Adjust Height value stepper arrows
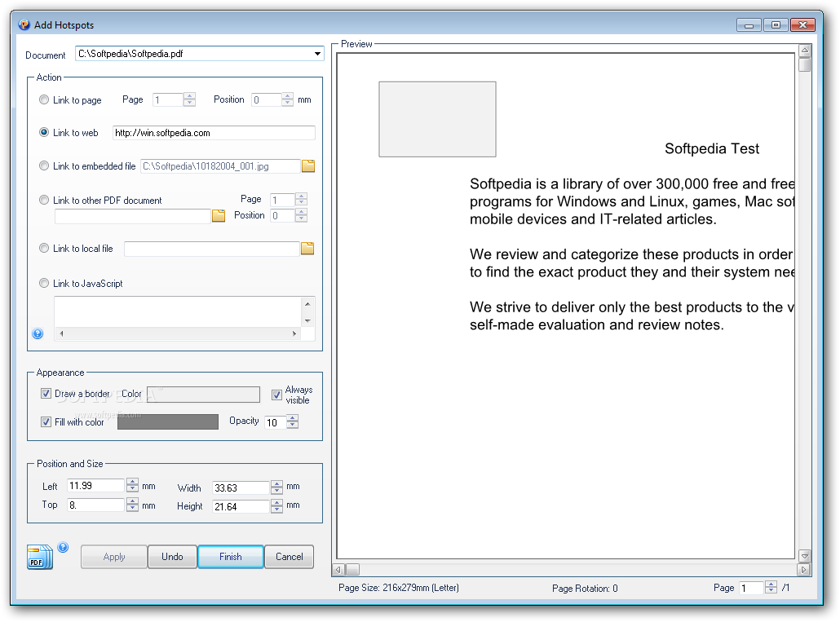The height and width of the screenshot is (622, 840). click(276, 506)
